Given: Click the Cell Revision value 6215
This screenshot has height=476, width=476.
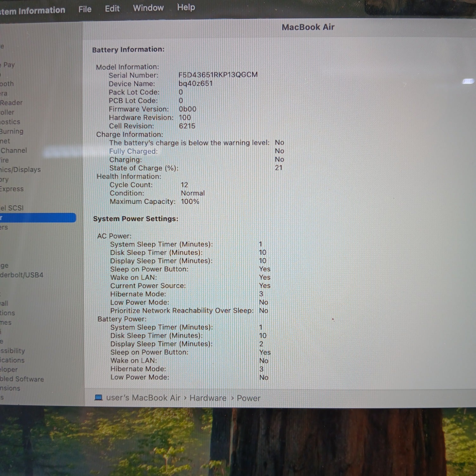Looking at the screenshot, I should click(x=187, y=126).
